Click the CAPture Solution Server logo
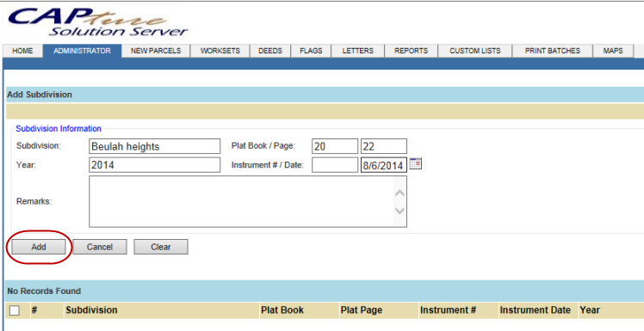Image resolution: width=644 pixels, height=331 pixels. [98, 21]
